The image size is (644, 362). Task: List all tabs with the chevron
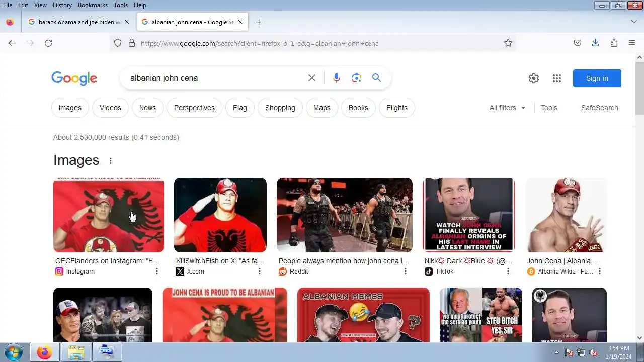click(634, 22)
